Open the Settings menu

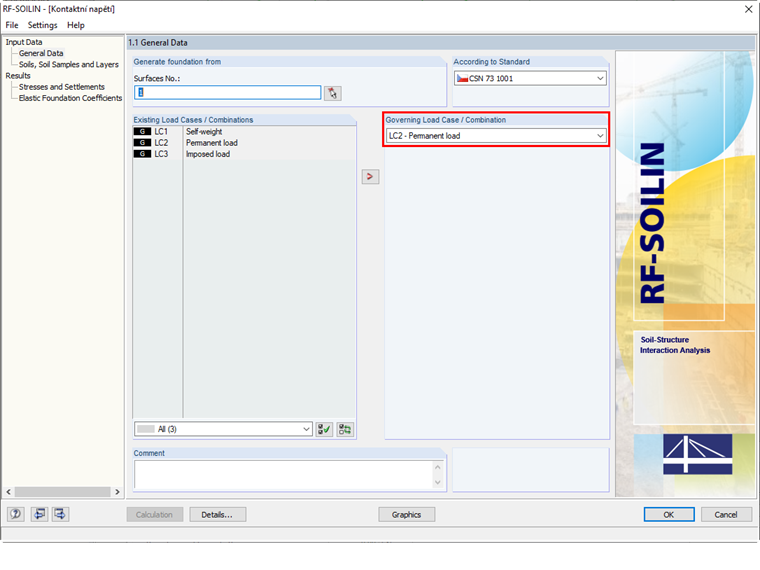pyautogui.click(x=42, y=25)
